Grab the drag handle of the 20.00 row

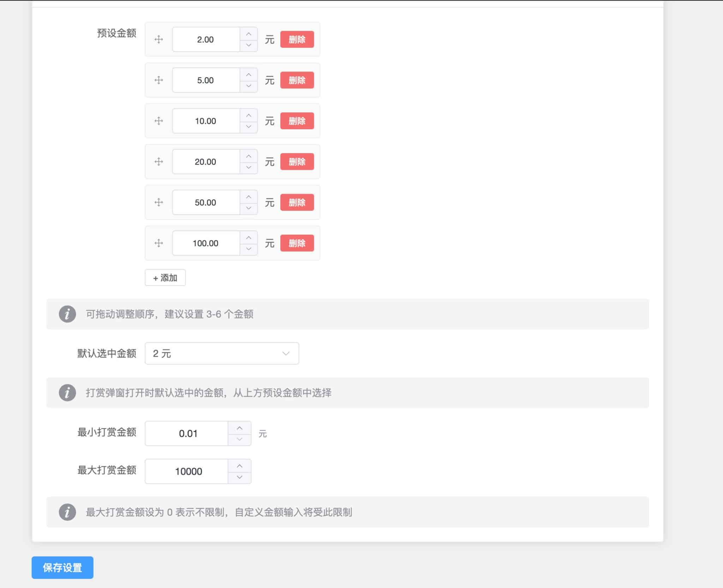pyautogui.click(x=159, y=162)
